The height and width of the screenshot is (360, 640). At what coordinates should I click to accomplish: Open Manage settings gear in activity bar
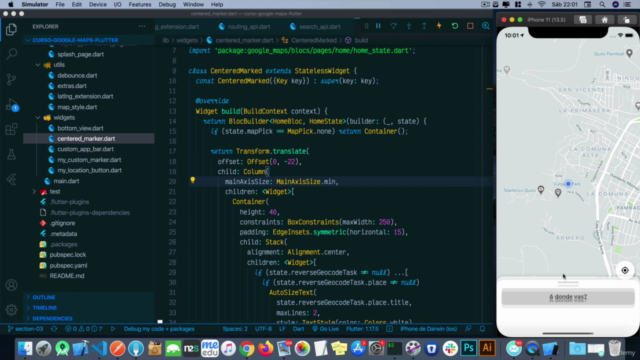point(11,309)
